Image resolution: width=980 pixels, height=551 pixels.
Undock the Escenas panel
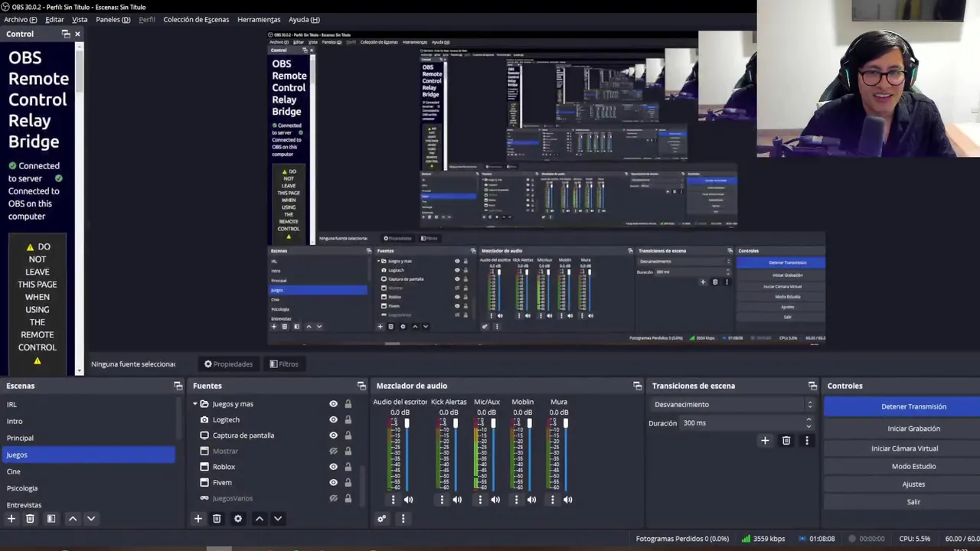pyautogui.click(x=178, y=386)
